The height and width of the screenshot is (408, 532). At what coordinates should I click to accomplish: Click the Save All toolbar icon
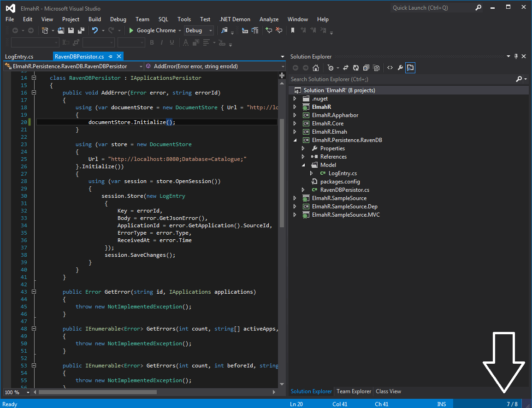(81, 30)
